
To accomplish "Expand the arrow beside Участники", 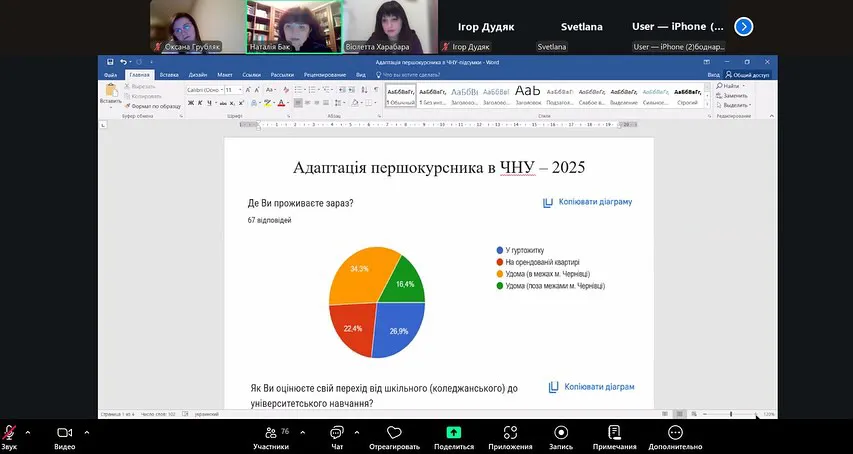I will 297,433.
